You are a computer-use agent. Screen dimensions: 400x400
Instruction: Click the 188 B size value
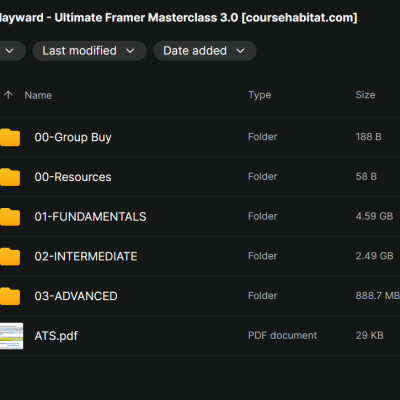tap(368, 137)
